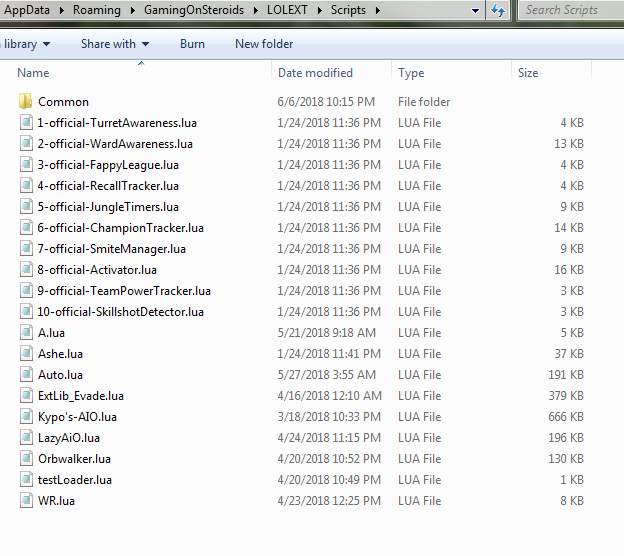Click the 8-official-Activator.lua file icon
This screenshot has width=624, height=556.
26,270
